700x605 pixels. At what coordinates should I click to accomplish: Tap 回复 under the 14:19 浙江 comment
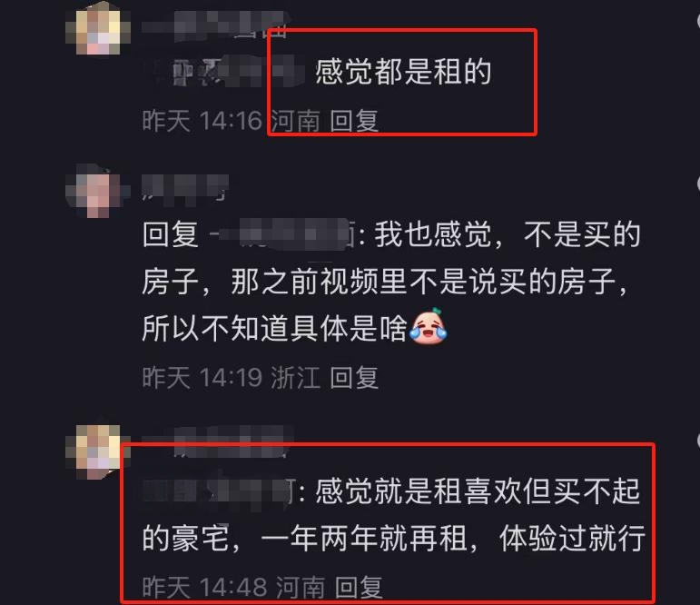coord(354,377)
